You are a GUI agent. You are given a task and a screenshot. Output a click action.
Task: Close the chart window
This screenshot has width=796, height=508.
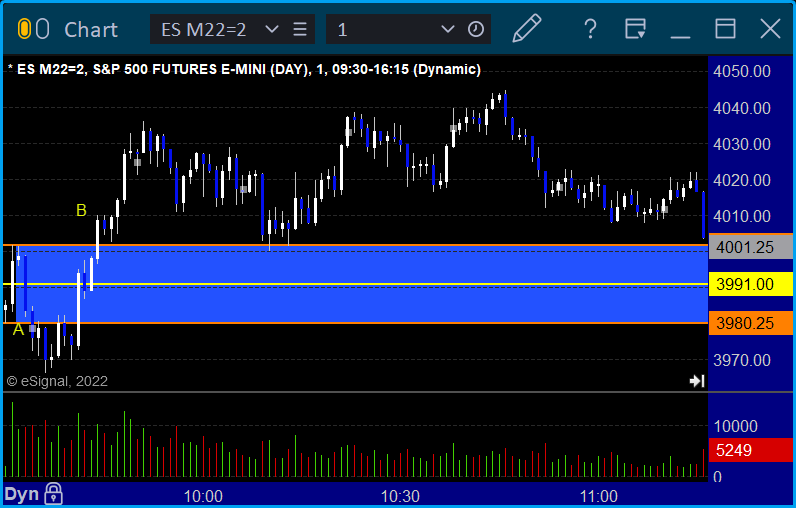[x=770, y=29]
